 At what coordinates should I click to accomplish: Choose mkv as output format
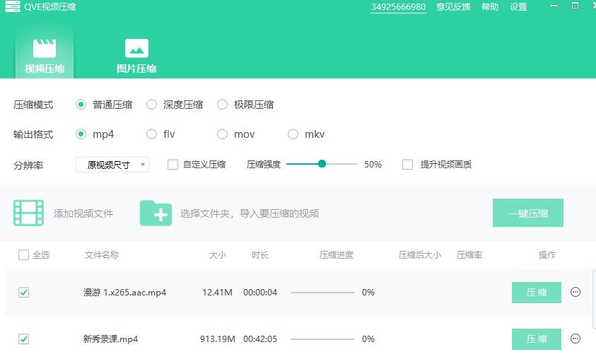293,134
